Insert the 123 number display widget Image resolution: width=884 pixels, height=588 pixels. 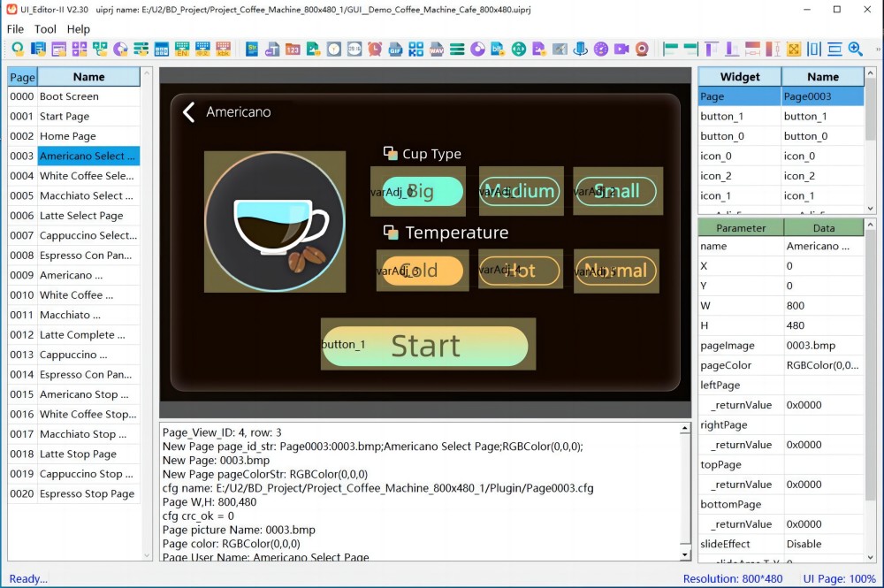click(293, 49)
